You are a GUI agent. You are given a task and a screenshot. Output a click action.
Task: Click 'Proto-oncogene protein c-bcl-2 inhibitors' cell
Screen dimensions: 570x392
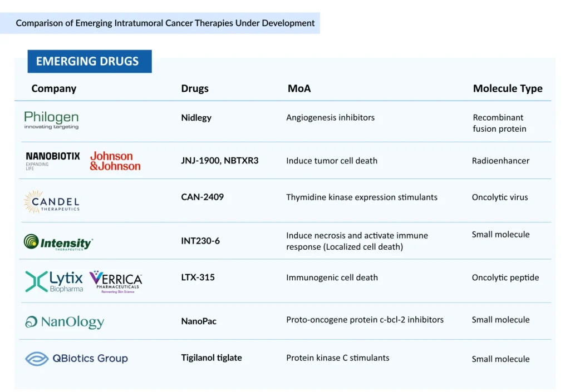click(x=365, y=320)
